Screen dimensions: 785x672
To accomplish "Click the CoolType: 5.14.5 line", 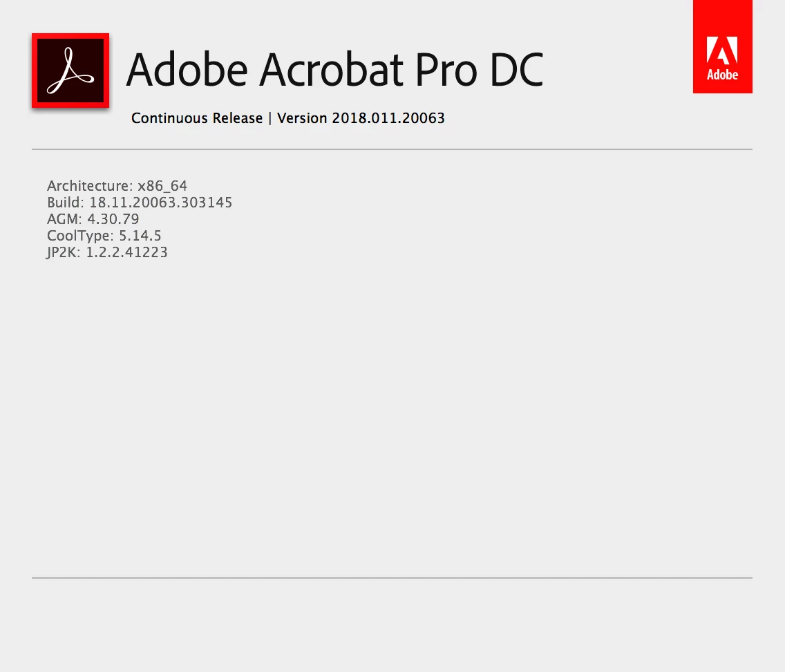I will tap(104, 235).
